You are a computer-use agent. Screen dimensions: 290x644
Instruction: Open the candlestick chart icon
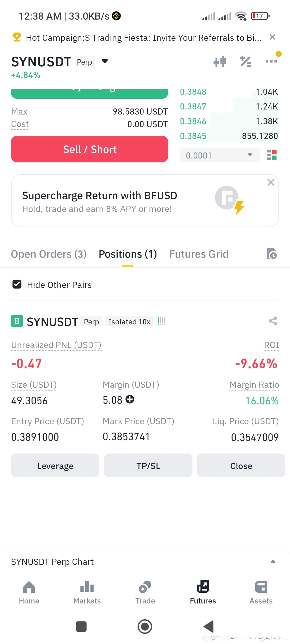click(220, 61)
